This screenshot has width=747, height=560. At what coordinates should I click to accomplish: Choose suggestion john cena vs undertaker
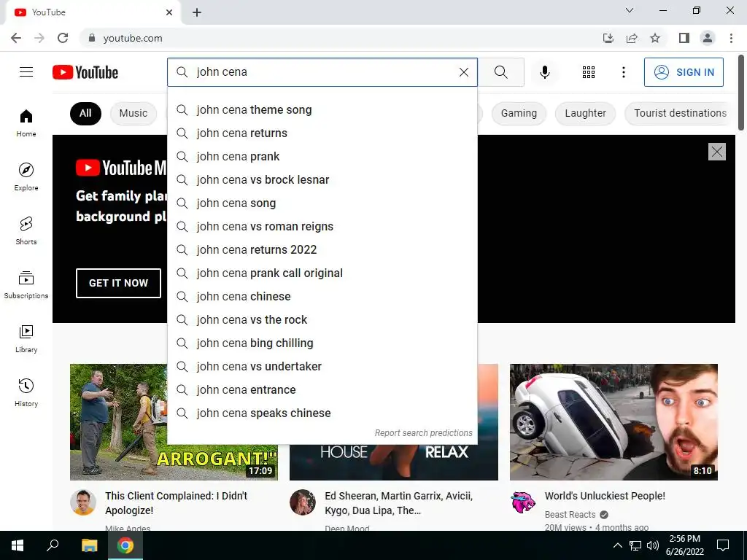point(322,367)
